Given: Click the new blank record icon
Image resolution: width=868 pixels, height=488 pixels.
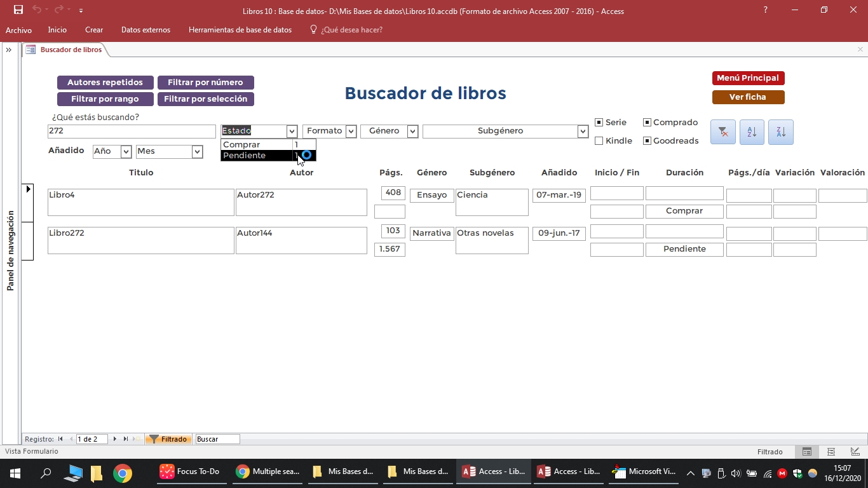Looking at the screenshot, I should click(x=137, y=439).
